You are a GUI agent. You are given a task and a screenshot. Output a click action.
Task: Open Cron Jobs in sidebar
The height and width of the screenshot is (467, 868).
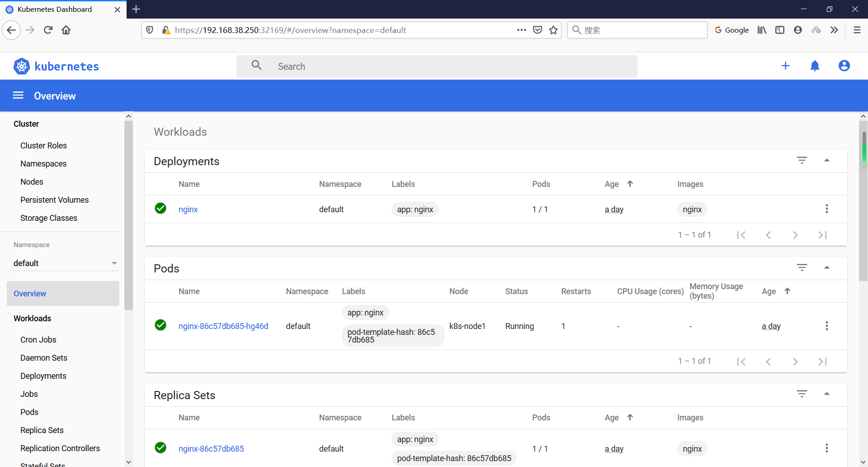pyautogui.click(x=38, y=339)
